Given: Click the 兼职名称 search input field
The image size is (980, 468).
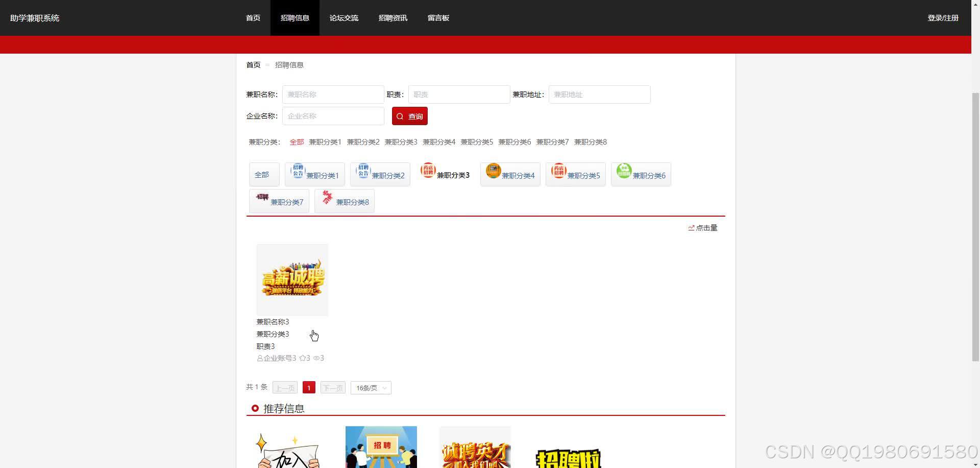Looking at the screenshot, I should click(x=333, y=94).
